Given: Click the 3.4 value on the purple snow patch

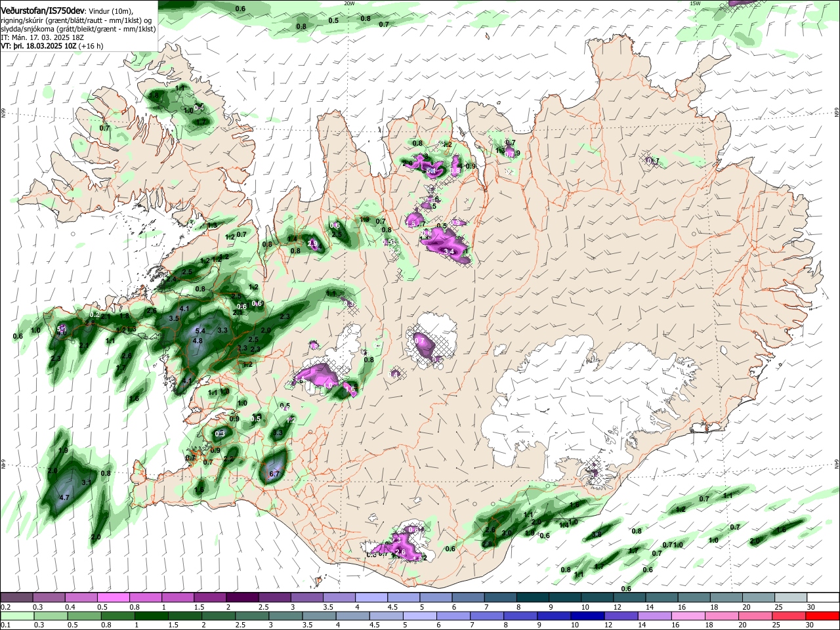Looking at the screenshot, I should tap(449, 252).
